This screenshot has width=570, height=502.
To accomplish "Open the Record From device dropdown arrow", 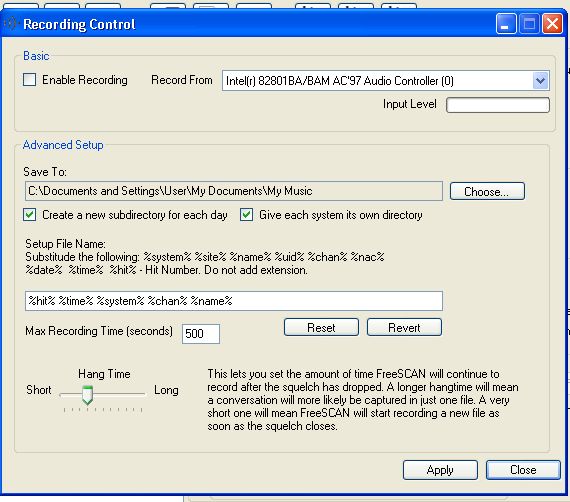I will (x=540, y=80).
